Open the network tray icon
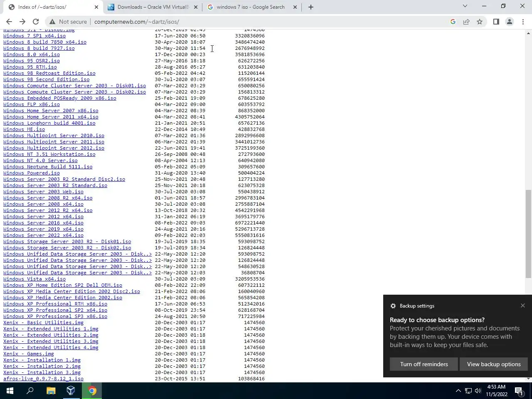Screen dimensions: 532x399 (x=468, y=391)
